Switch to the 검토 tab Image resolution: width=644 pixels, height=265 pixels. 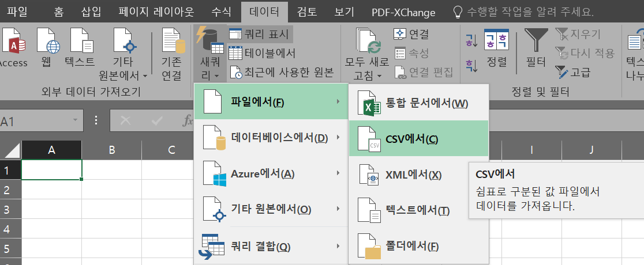click(307, 12)
